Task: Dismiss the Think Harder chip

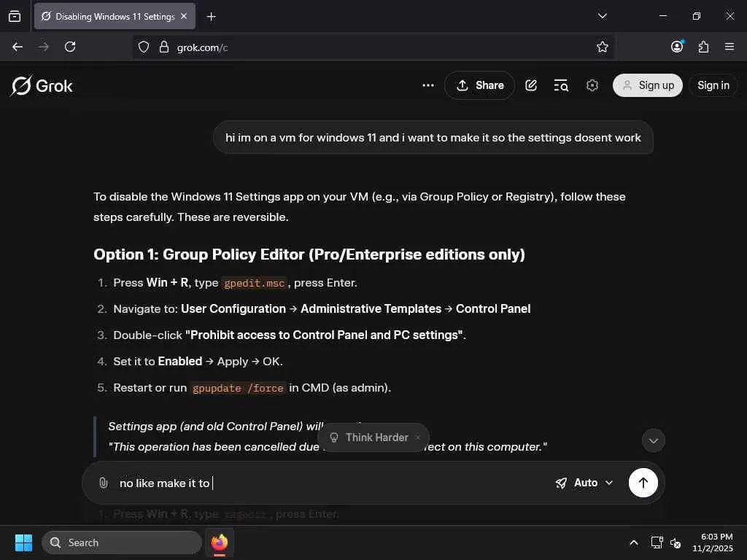Action: click(418, 437)
